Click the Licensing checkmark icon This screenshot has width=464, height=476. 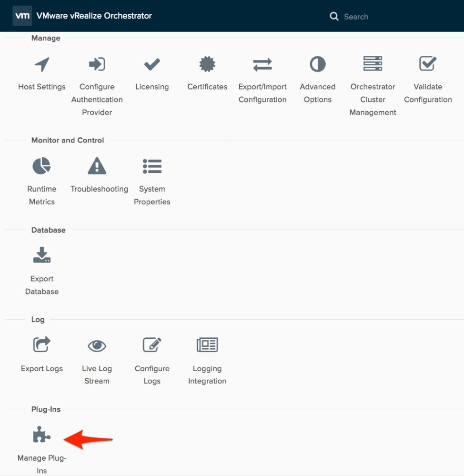(152, 64)
